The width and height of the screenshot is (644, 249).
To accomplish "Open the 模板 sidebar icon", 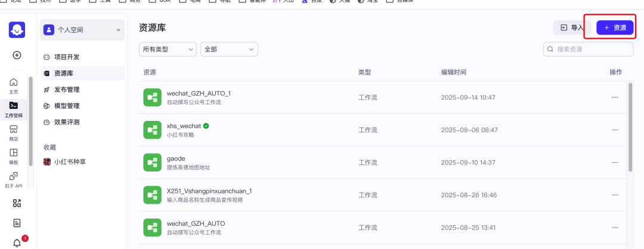I will (x=14, y=156).
